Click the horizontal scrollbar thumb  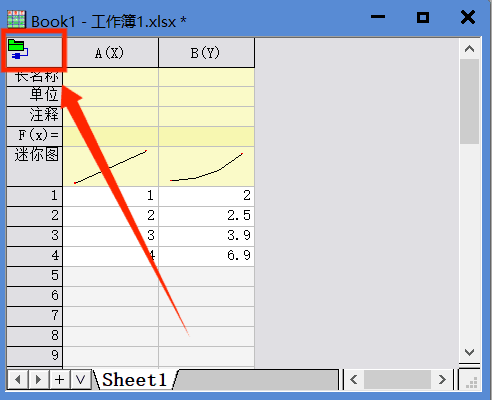click(x=398, y=380)
